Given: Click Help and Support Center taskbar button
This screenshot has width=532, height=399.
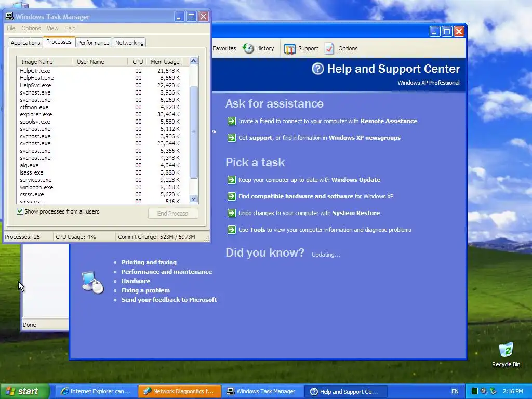Looking at the screenshot, I should coord(345,392).
